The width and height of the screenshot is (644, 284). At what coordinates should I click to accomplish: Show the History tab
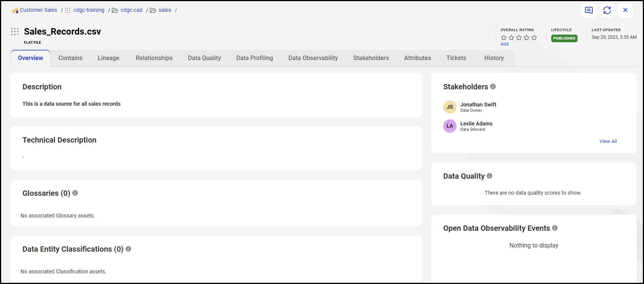pyautogui.click(x=494, y=58)
